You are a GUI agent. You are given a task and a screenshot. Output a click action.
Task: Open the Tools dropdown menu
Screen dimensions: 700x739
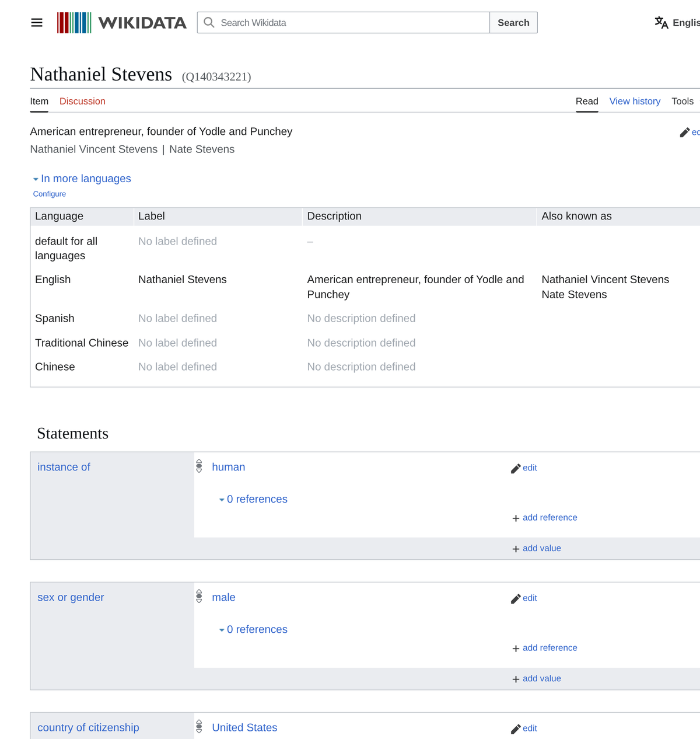pyautogui.click(x=684, y=101)
